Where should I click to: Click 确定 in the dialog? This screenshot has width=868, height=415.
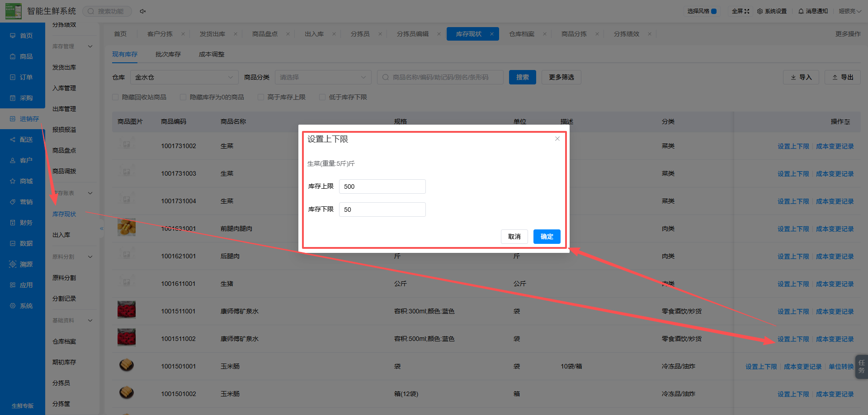tap(547, 237)
